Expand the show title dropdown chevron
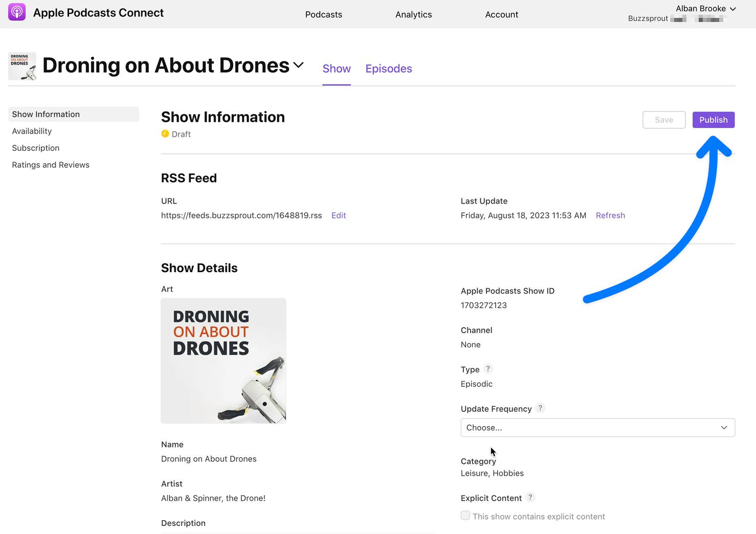The height and width of the screenshot is (534, 756). click(x=299, y=65)
